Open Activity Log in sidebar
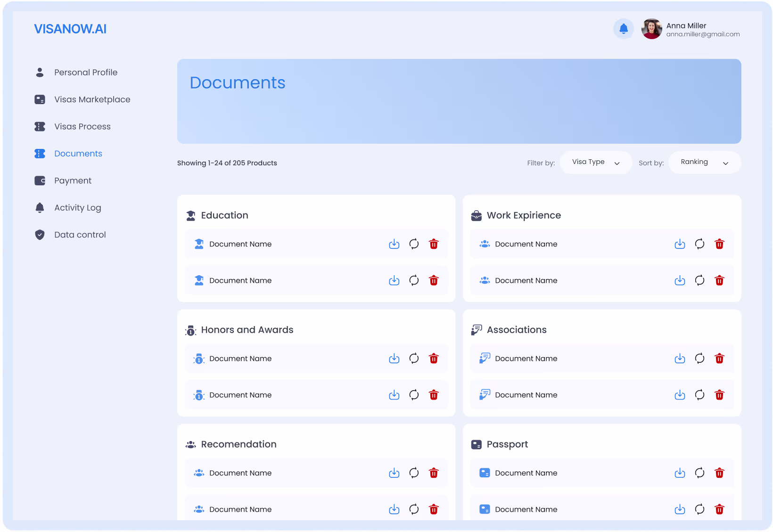This screenshot has height=532, width=773. tap(68, 208)
